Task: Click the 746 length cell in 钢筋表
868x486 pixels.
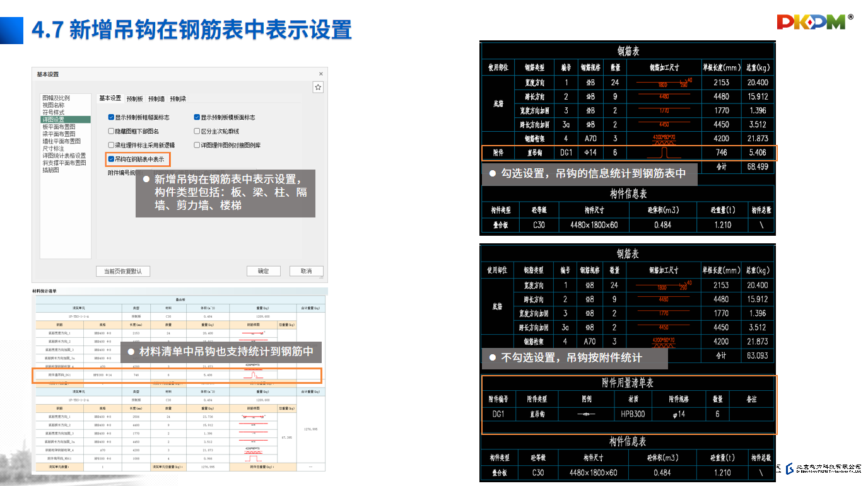Action: tap(722, 153)
